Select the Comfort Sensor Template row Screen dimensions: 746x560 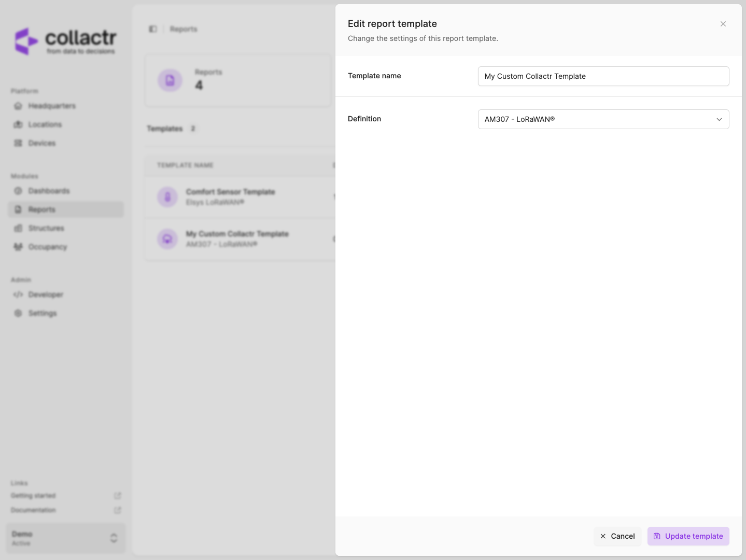coord(241,197)
